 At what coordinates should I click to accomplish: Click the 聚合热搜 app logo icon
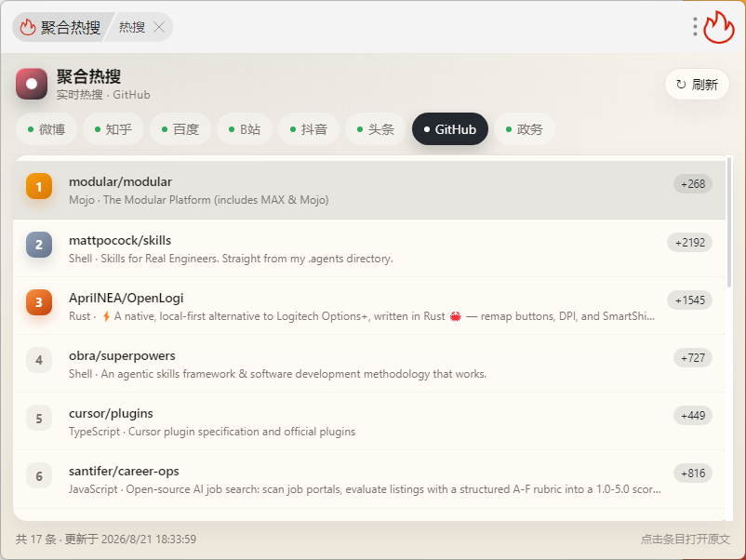pyautogui.click(x=32, y=84)
